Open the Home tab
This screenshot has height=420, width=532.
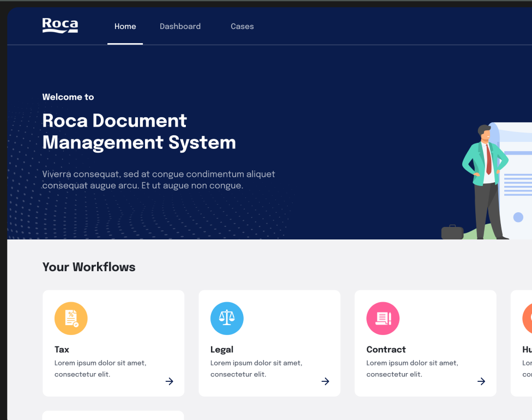click(x=125, y=26)
